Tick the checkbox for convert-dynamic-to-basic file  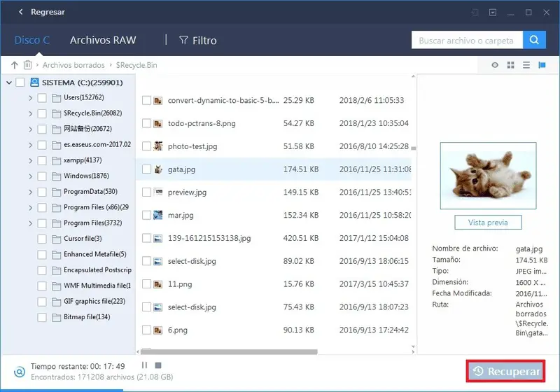click(x=146, y=100)
